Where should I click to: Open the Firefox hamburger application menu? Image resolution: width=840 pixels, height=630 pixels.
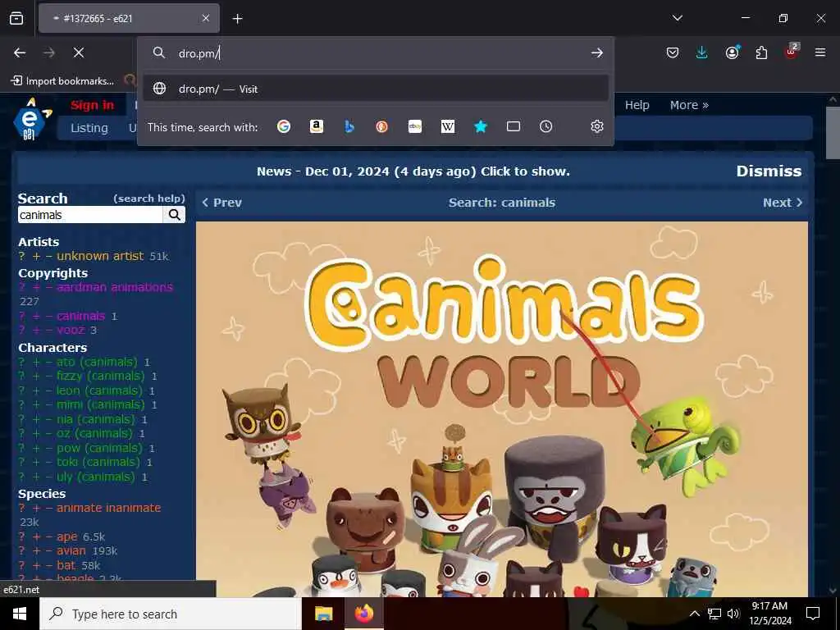(x=820, y=52)
